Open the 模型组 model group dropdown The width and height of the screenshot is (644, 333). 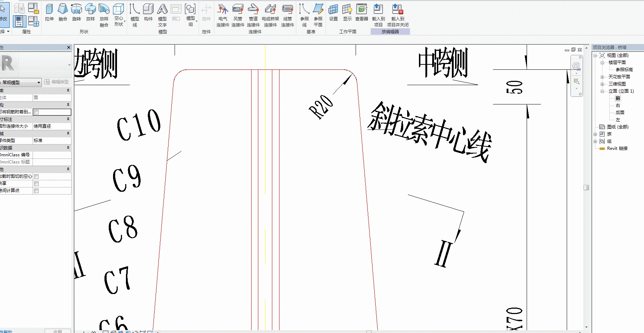pyautogui.click(x=191, y=15)
